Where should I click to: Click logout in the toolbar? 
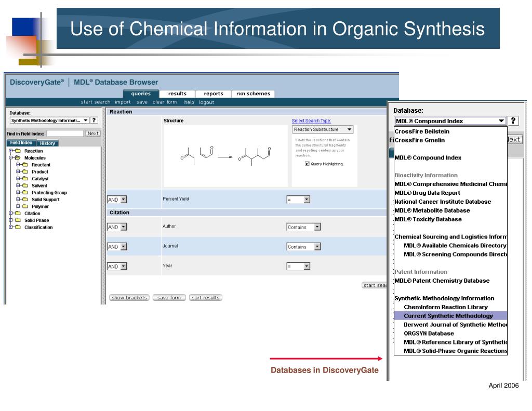pyautogui.click(x=207, y=102)
